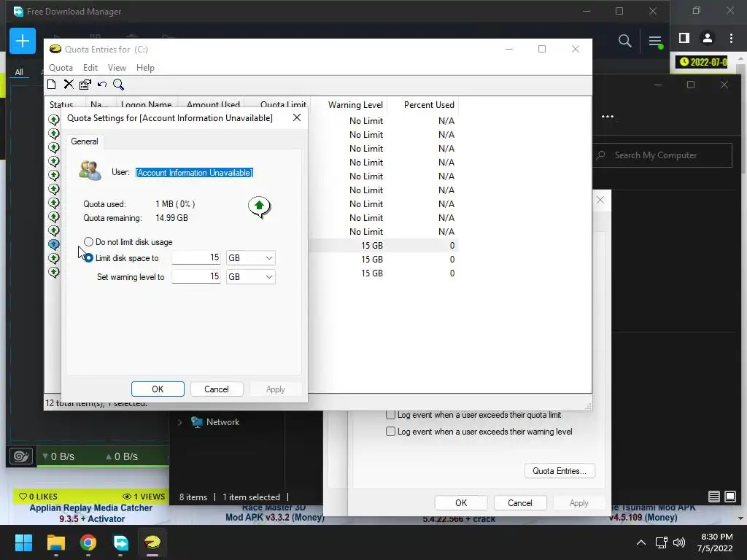Screen dimensions: 747x560
Task: Select Do not limit disk usage
Action: click(x=88, y=242)
